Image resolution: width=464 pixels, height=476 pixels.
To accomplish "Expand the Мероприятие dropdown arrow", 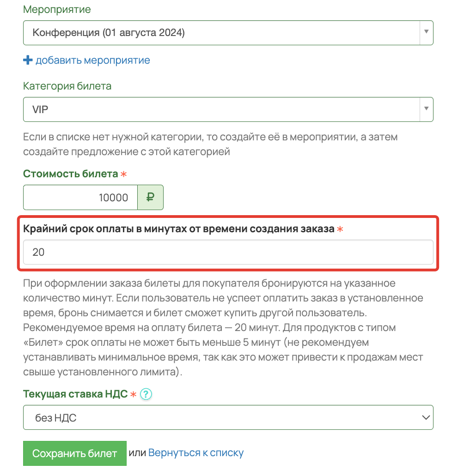I will pyautogui.click(x=426, y=32).
